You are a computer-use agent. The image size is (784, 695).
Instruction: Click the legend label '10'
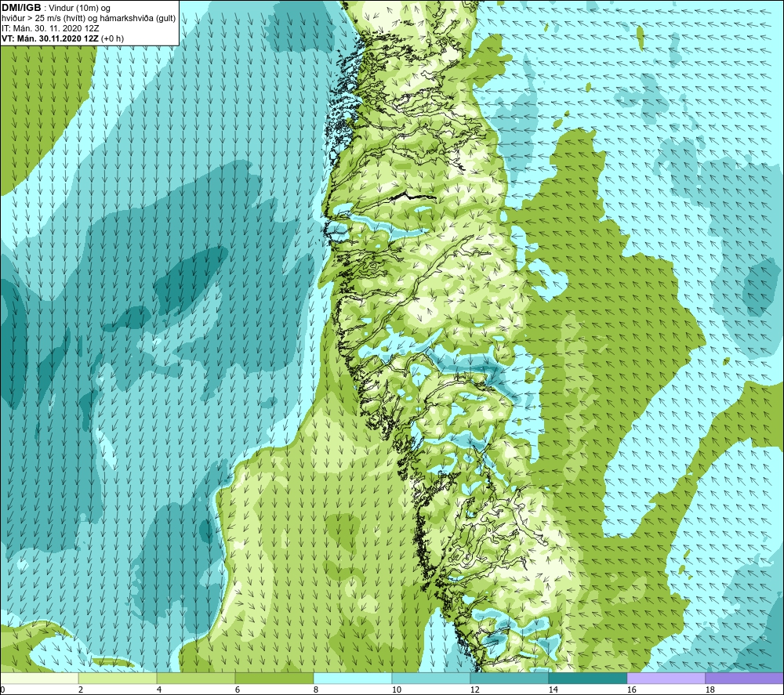[x=396, y=690]
